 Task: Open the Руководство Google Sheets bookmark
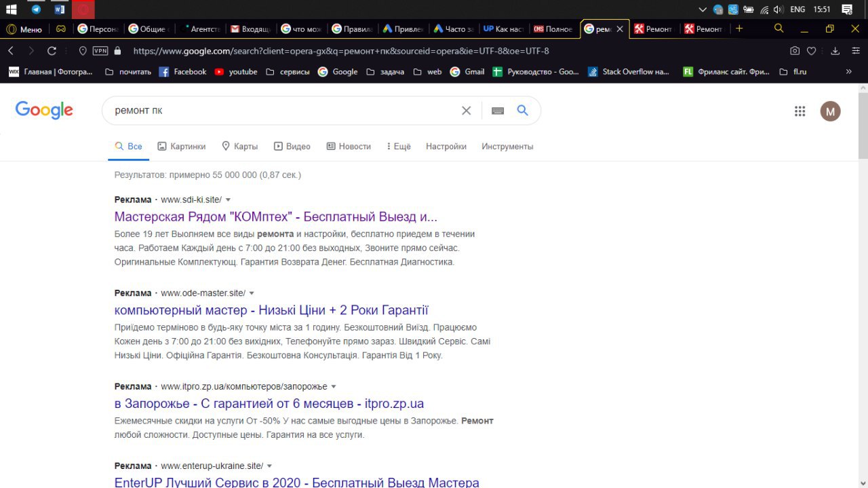tap(536, 71)
